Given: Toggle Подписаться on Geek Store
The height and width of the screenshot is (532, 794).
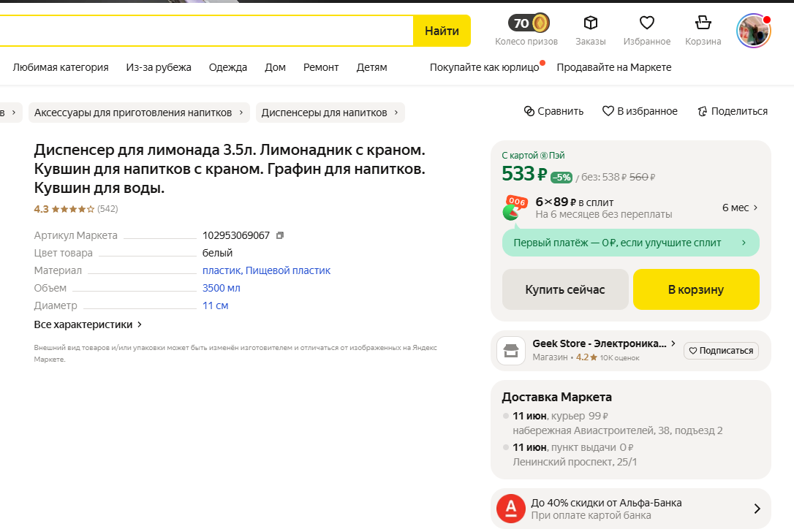Looking at the screenshot, I should (x=721, y=351).
